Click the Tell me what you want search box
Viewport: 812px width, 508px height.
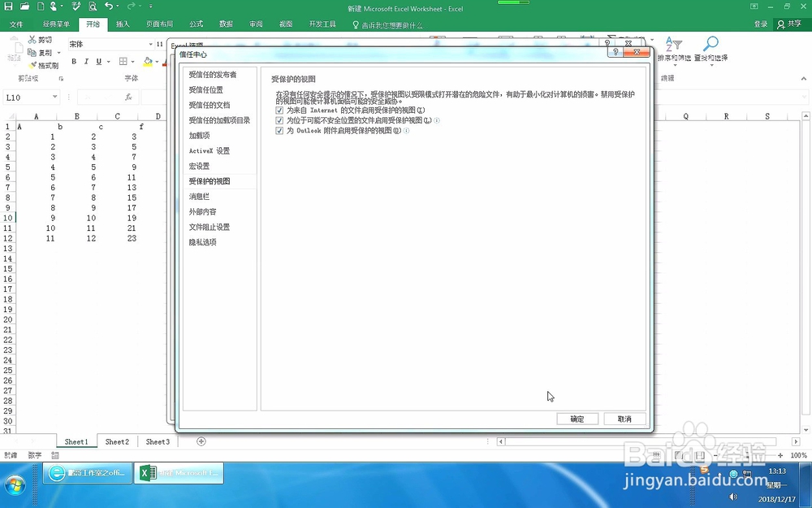(x=387, y=25)
